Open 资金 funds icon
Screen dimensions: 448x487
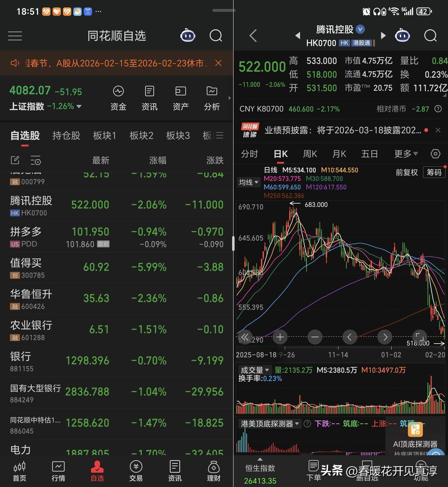[x=118, y=98]
